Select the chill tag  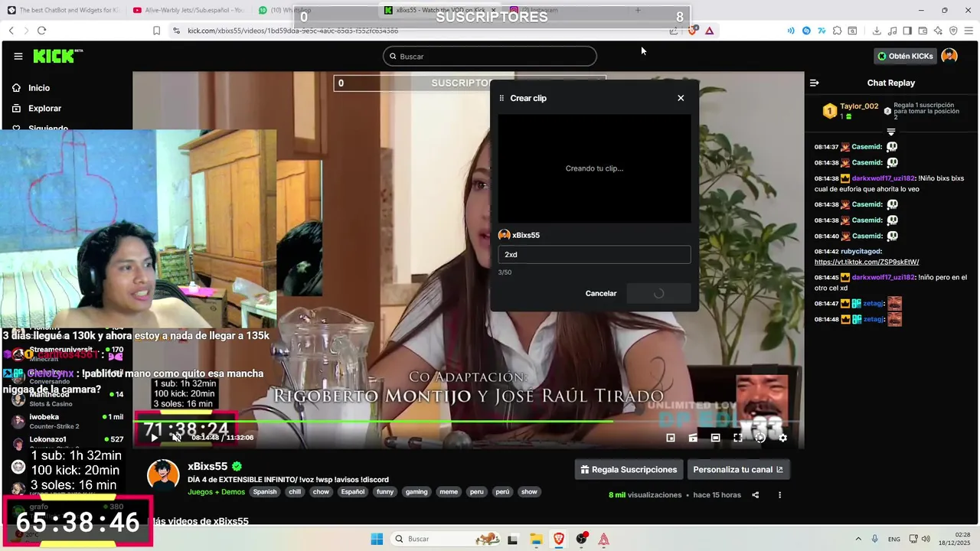click(x=295, y=492)
